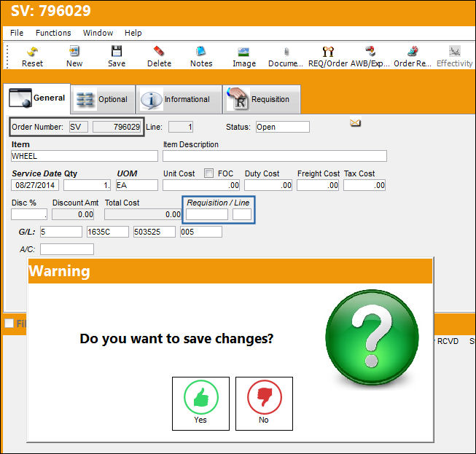Image resolution: width=476 pixels, height=454 pixels.
Task: Click the Service Date field 08/27/2014
Action: pos(35,185)
